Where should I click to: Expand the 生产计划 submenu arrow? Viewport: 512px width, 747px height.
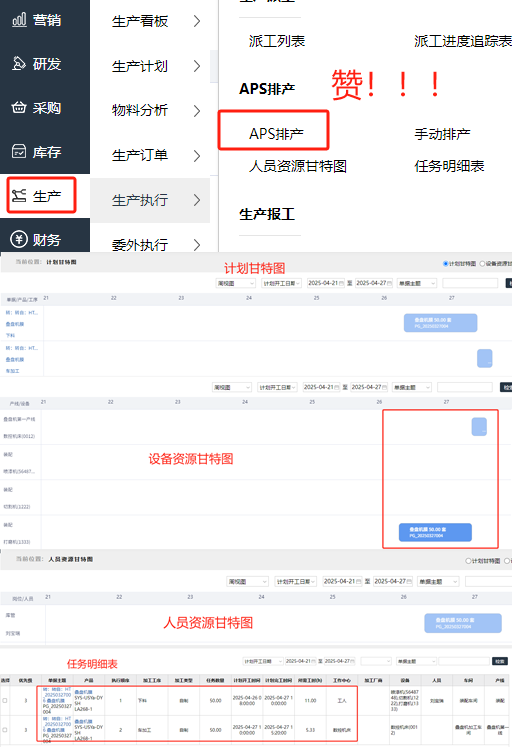(x=197, y=66)
